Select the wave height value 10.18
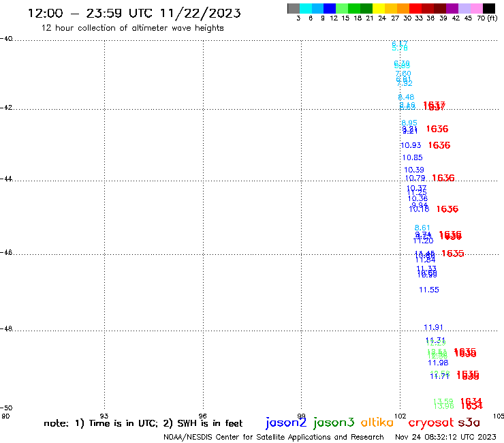504x443 pixels. (419, 209)
